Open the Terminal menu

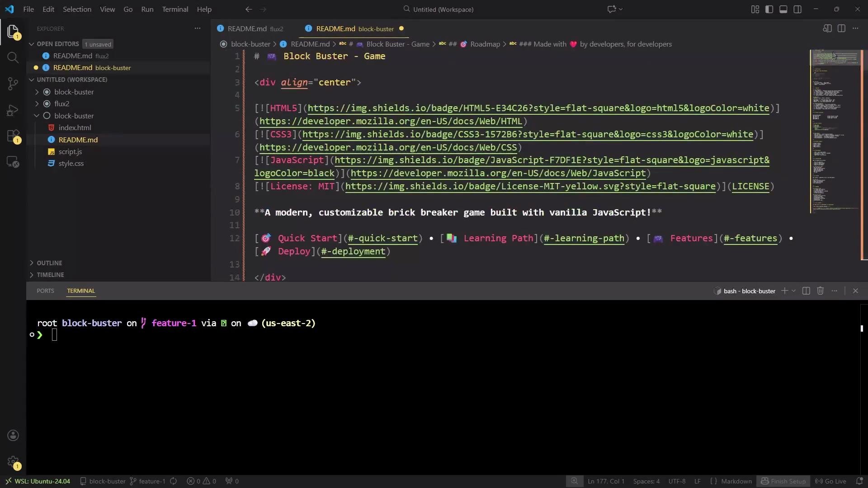(x=175, y=9)
